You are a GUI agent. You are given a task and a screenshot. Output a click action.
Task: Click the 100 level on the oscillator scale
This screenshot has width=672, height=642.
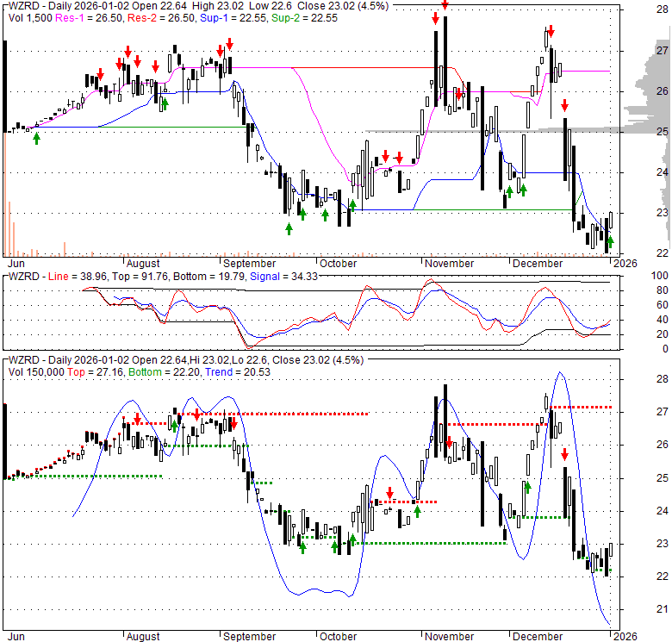point(660,276)
